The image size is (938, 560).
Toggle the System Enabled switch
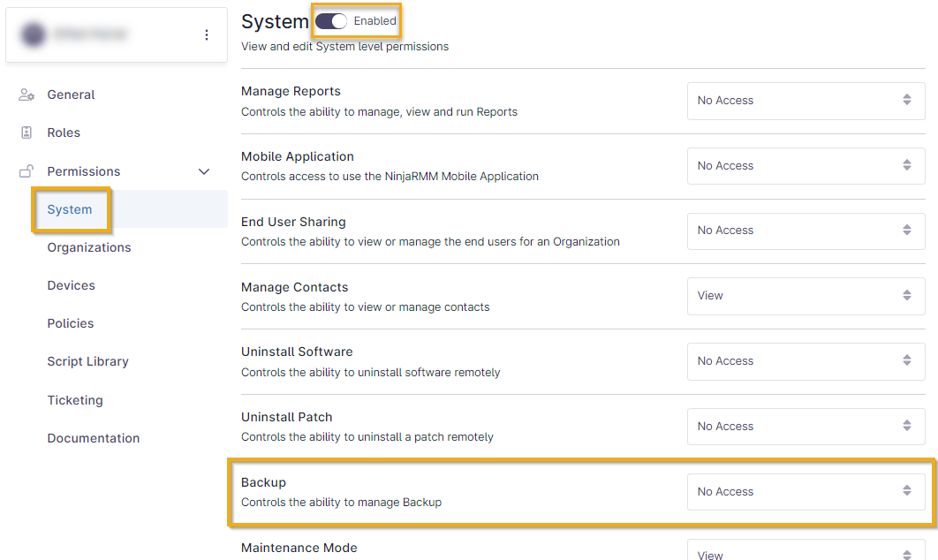[331, 21]
